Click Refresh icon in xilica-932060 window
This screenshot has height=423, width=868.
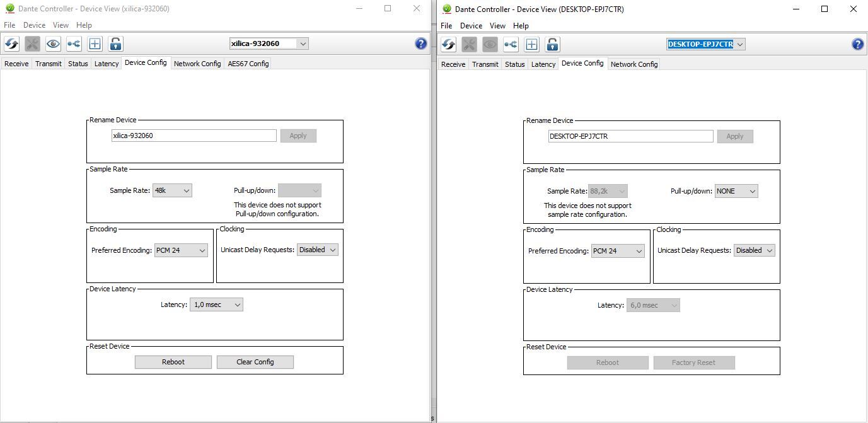tap(11, 43)
